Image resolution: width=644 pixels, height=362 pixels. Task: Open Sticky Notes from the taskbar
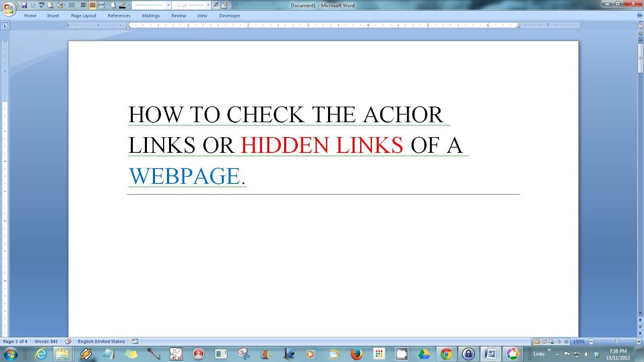[x=131, y=354]
